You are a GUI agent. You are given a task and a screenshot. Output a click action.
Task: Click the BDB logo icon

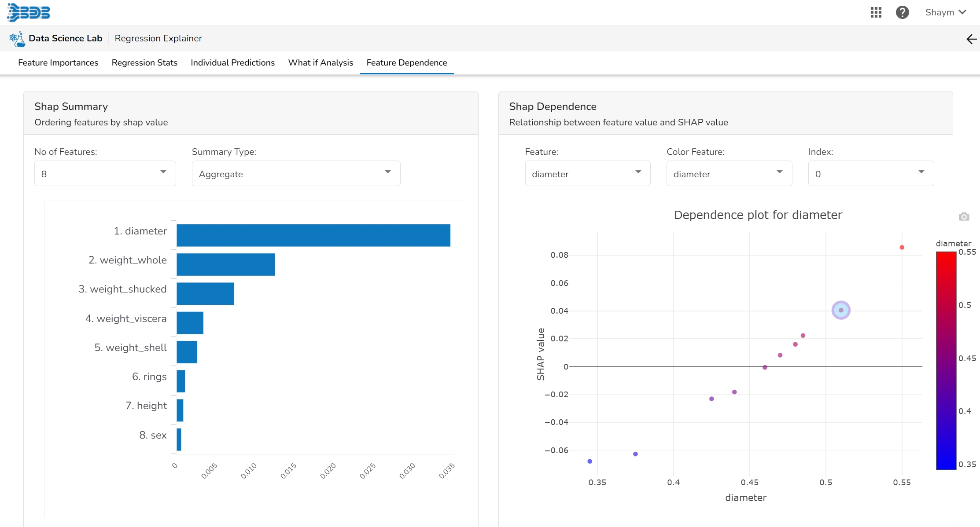29,12
